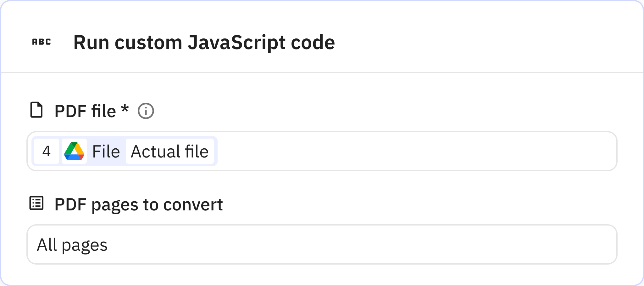Click the Google Drive icon in the token
644x286 pixels.
click(74, 151)
